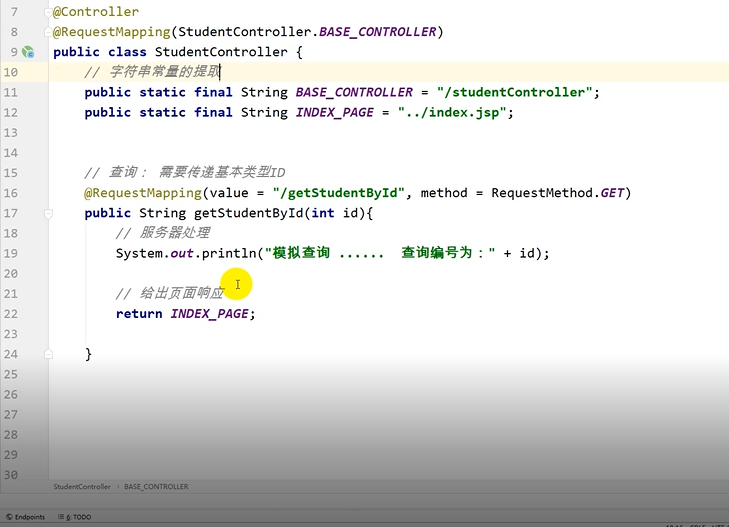Click the fold end marker at line 24
The image size is (729, 527).
pos(48,354)
